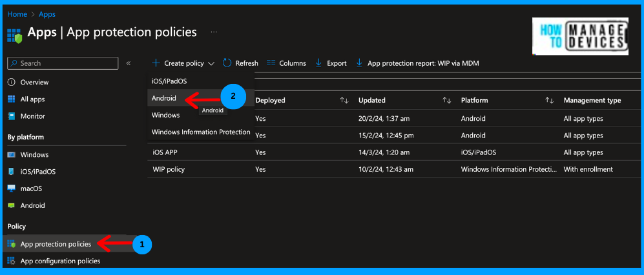The width and height of the screenshot is (644, 275).
Task: Click the iOS/iPadOS platform cell
Action: (479, 152)
